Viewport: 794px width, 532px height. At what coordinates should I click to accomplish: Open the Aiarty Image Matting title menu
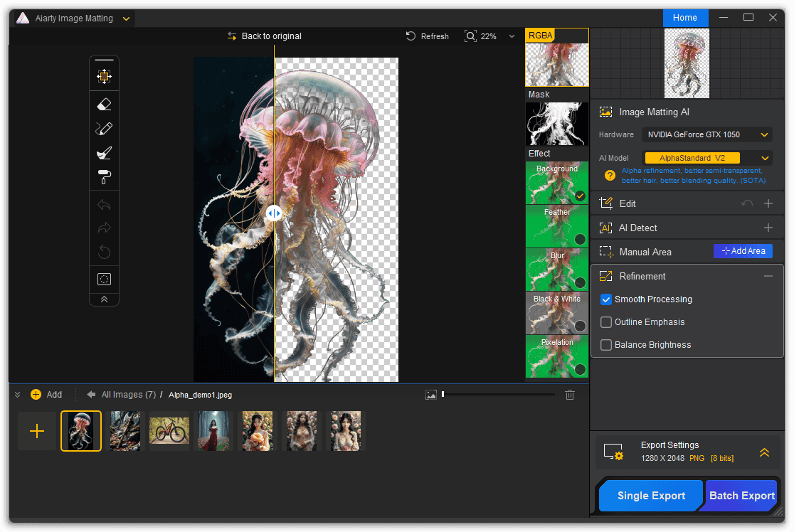click(127, 18)
